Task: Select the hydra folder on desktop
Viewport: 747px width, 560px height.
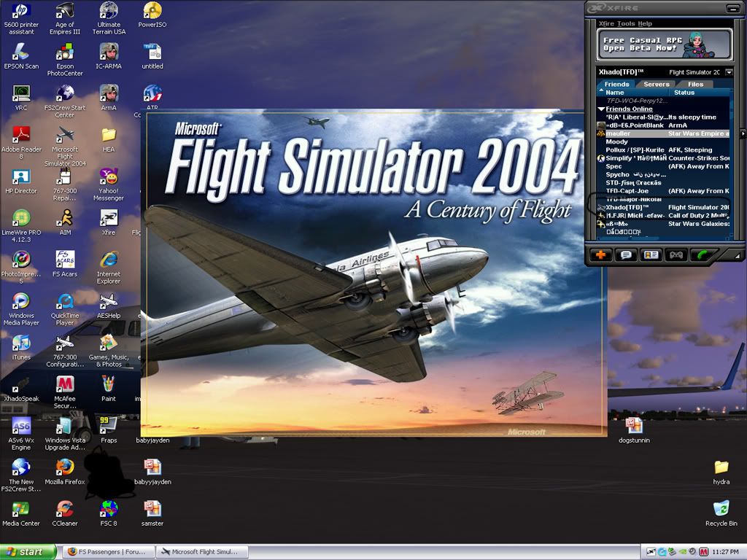Action: coord(721,472)
